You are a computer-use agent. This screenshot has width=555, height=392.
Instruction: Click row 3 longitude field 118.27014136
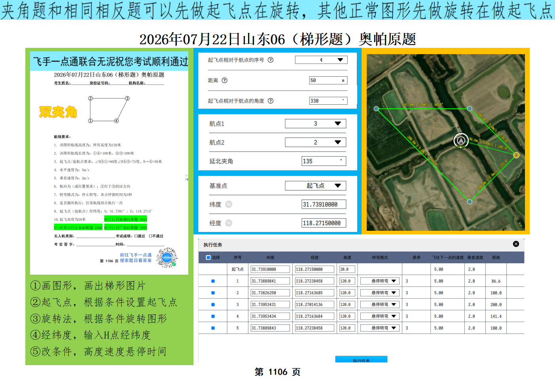pyautogui.click(x=314, y=305)
